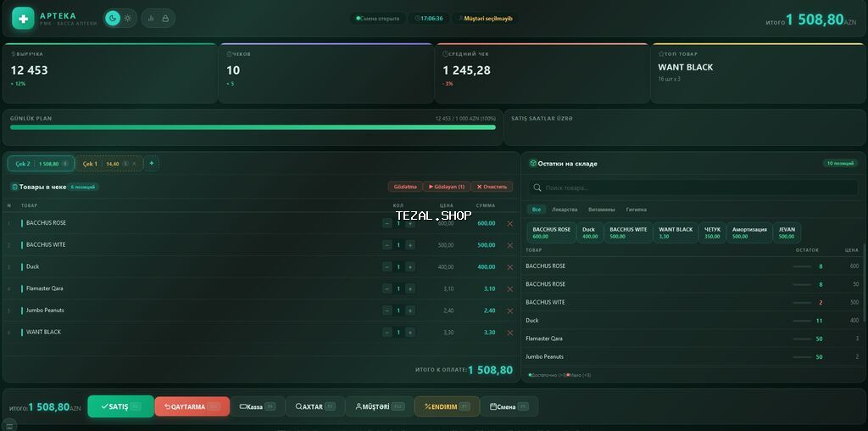Click the 'Смена открыта' status chip

tap(377, 19)
